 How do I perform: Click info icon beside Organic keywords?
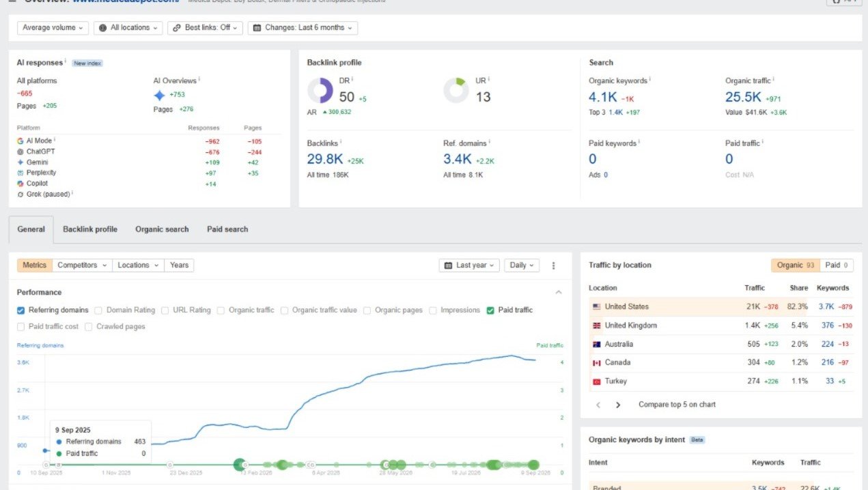[649, 80]
